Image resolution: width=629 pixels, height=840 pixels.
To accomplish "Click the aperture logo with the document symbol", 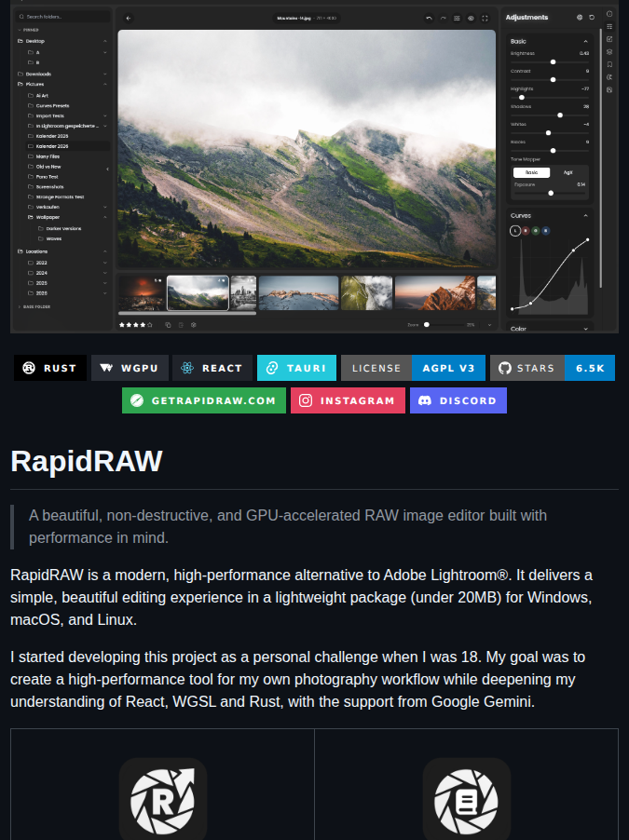I will click(x=467, y=801).
